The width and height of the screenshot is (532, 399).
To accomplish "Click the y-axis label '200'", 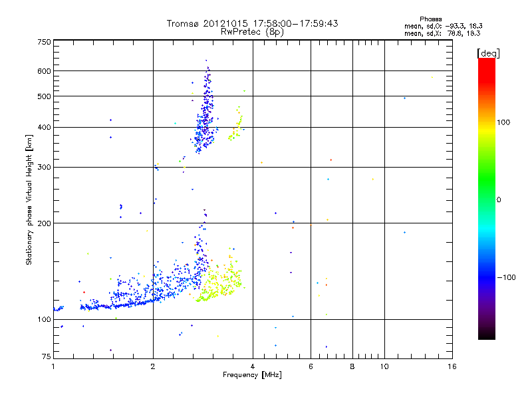I will (x=45, y=223).
